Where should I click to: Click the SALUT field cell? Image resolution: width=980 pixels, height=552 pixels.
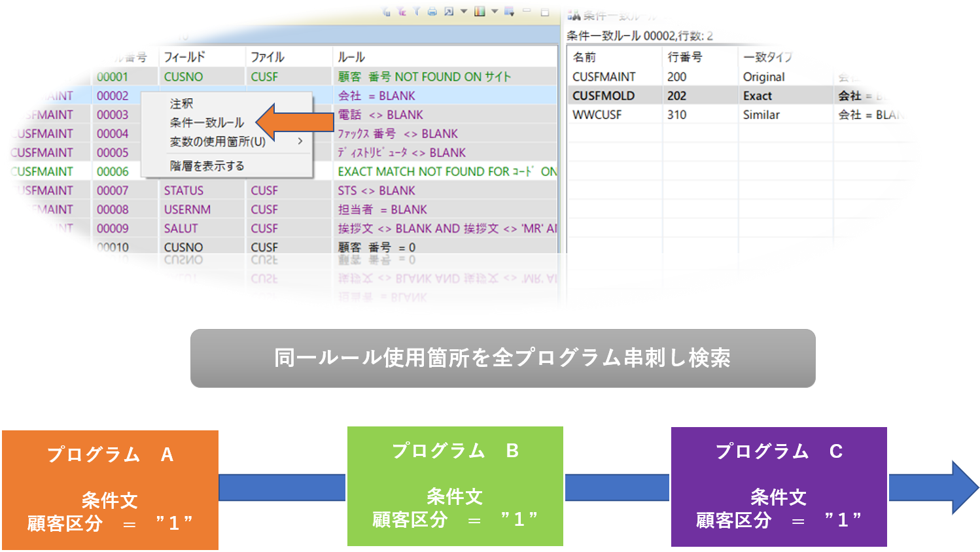[181, 228]
